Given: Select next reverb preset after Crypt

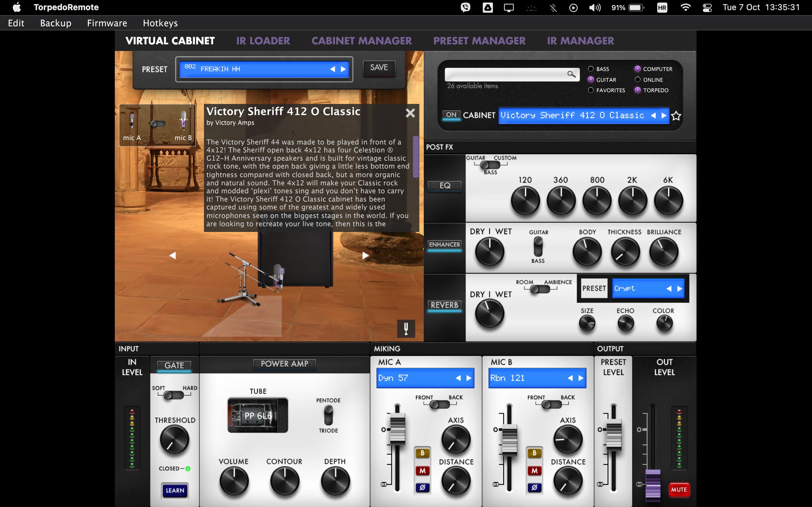Looking at the screenshot, I should coord(679,288).
